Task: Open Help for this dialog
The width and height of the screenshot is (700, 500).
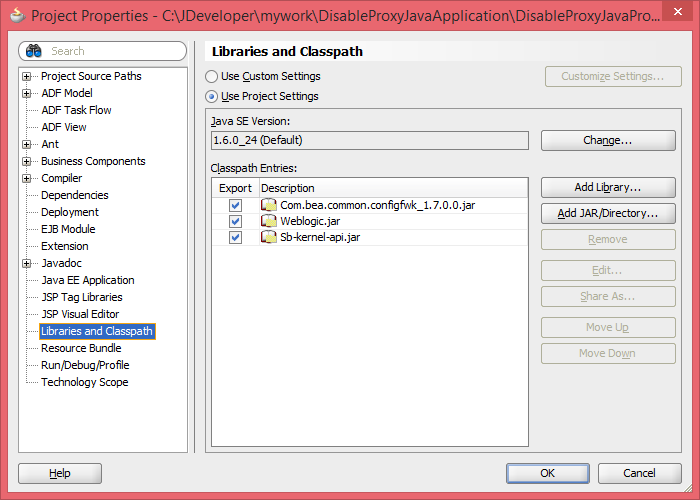Action: [x=60, y=473]
